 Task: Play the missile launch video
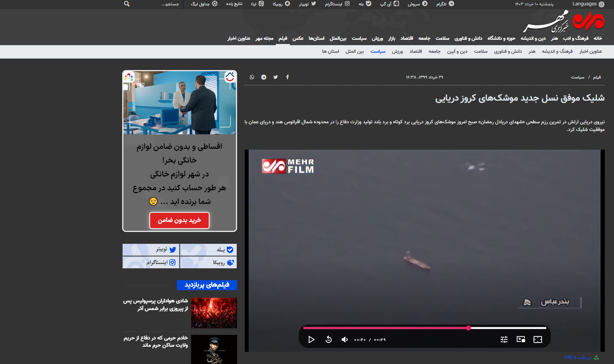click(x=311, y=340)
